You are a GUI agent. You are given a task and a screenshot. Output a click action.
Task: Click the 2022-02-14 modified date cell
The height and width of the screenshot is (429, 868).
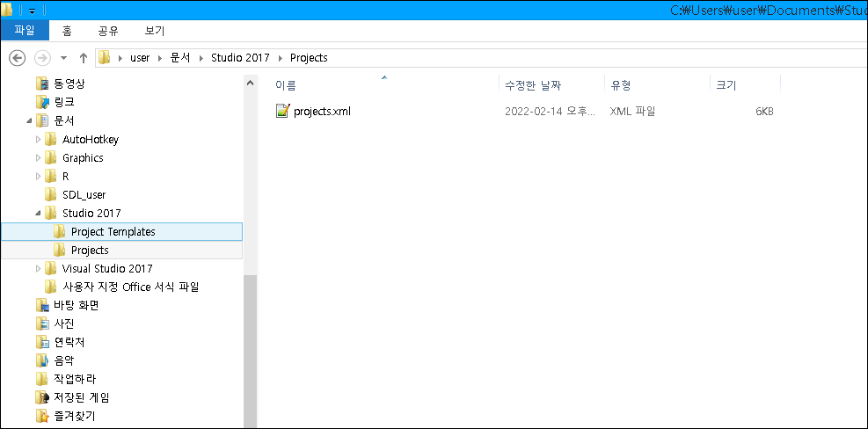551,112
